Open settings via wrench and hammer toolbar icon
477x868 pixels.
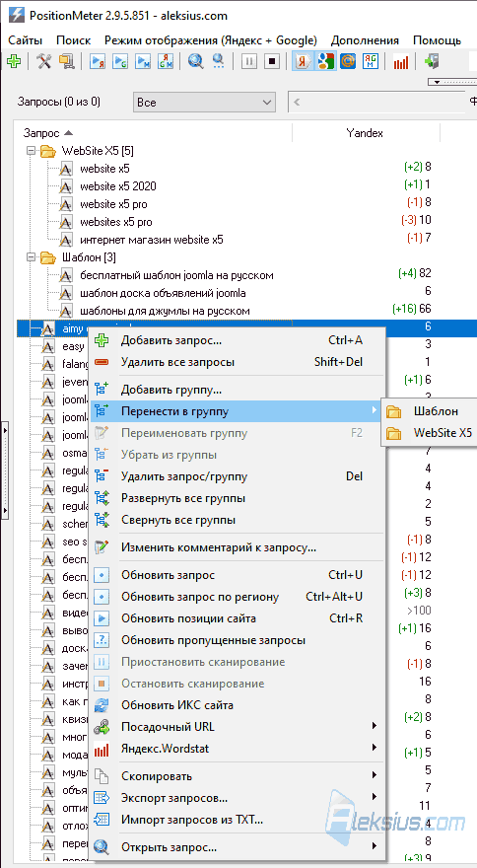point(43,61)
